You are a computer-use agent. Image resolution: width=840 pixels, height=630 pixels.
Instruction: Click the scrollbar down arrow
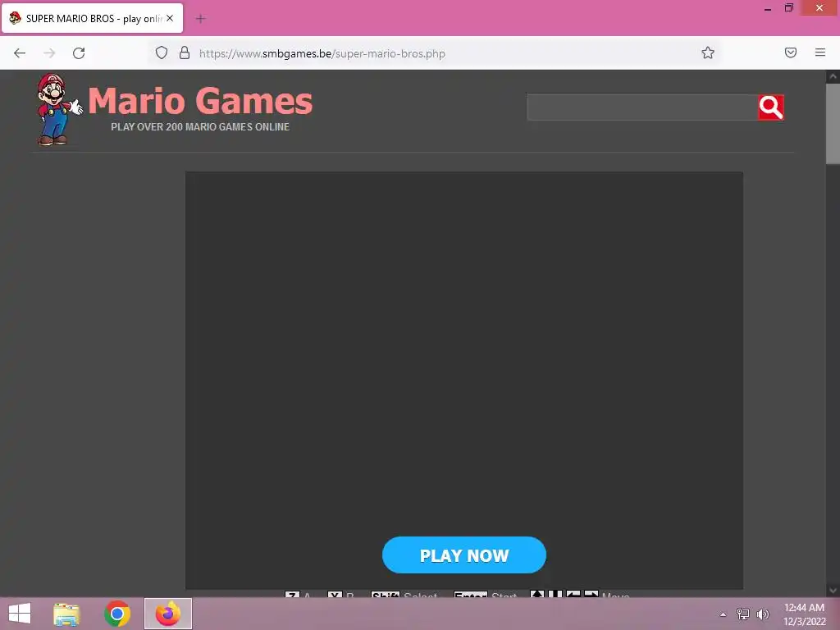click(x=833, y=591)
